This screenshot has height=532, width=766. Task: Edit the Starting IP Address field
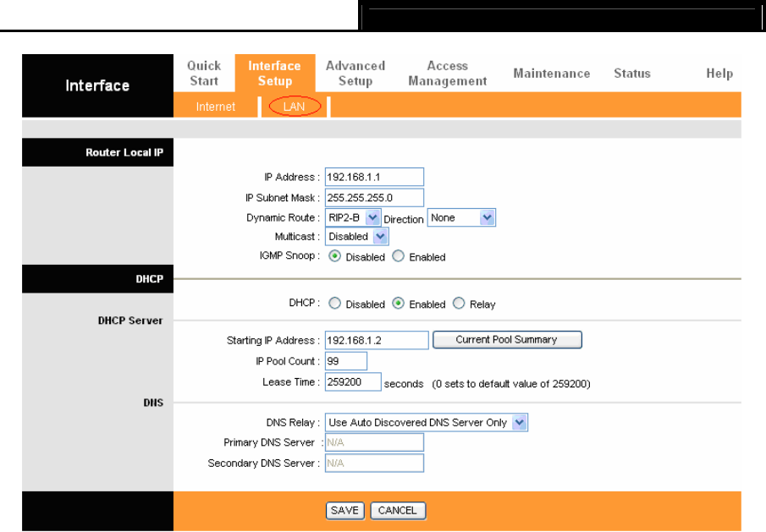pyautogui.click(x=377, y=340)
